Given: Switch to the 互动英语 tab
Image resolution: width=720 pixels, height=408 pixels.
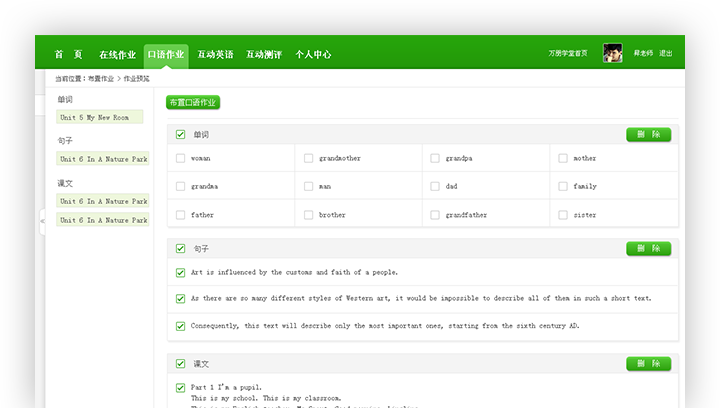Looking at the screenshot, I should [x=215, y=55].
